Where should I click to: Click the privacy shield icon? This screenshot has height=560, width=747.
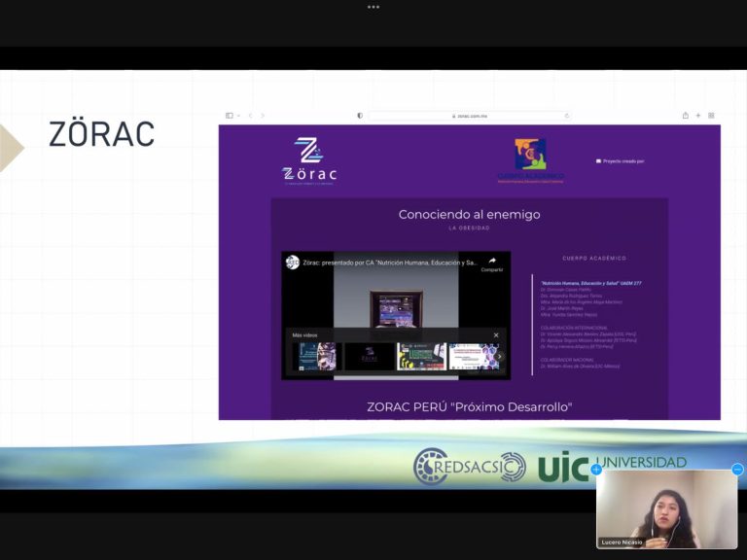(x=360, y=116)
